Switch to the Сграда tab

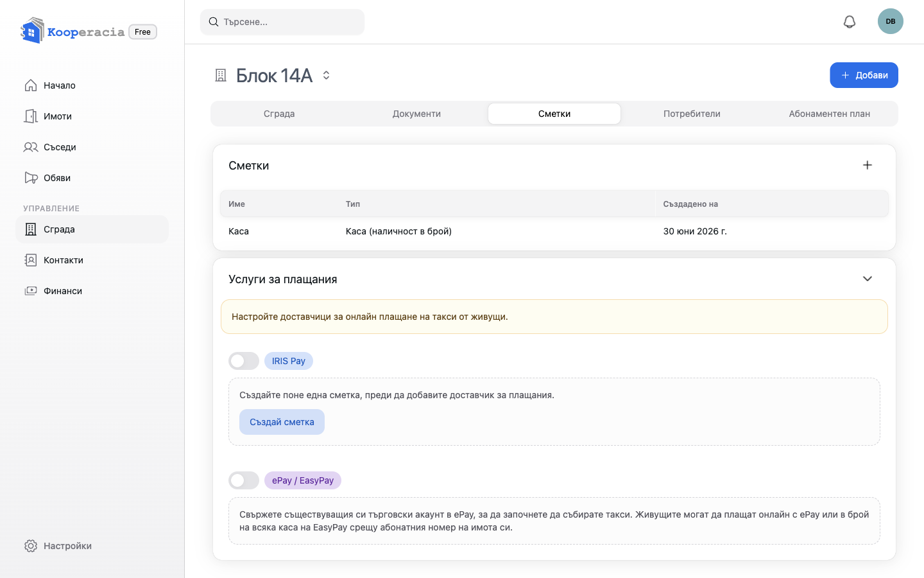pyautogui.click(x=279, y=114)
